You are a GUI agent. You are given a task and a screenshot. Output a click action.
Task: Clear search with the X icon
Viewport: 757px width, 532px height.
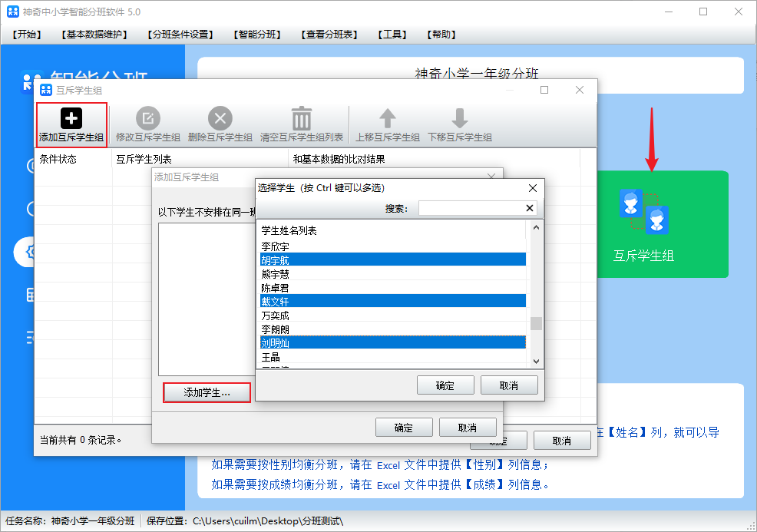point(529,208)
